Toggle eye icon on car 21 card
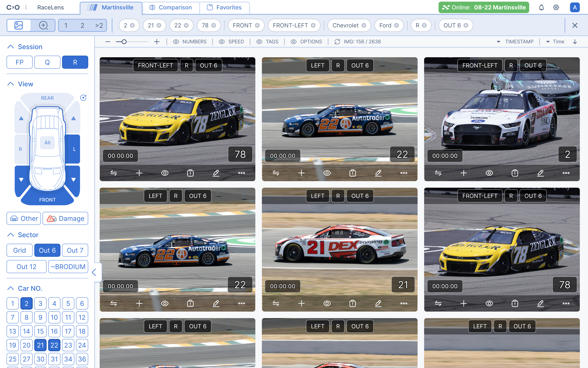The width and height of the screenshot is (588, 368). (x=327, y=304)
